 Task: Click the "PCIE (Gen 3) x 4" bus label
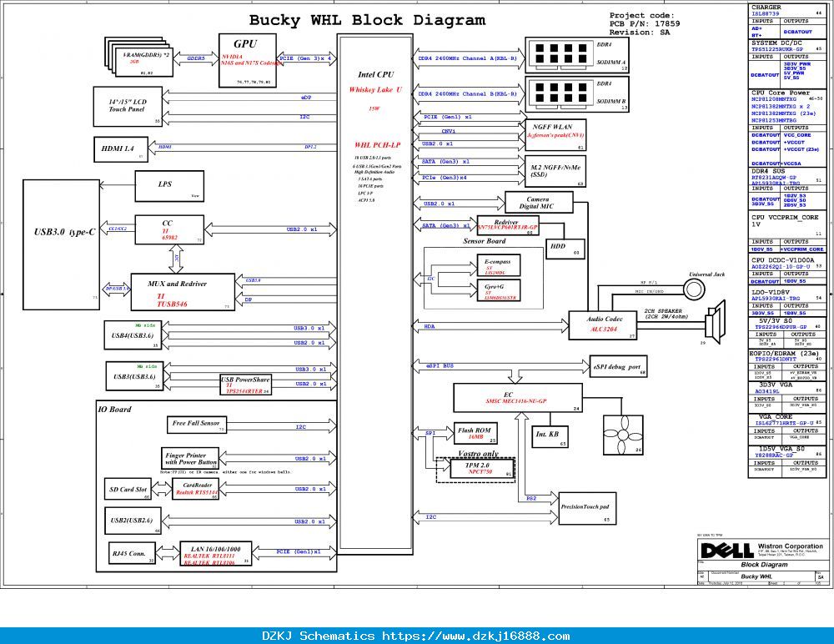tap(305, 58)
